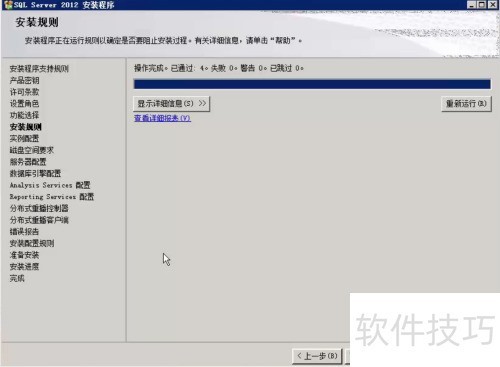The width and height of the screenshot is (500, 367).
Task: Select 分布式重播控制器 step in sidebar
Action: pos(39,209)
